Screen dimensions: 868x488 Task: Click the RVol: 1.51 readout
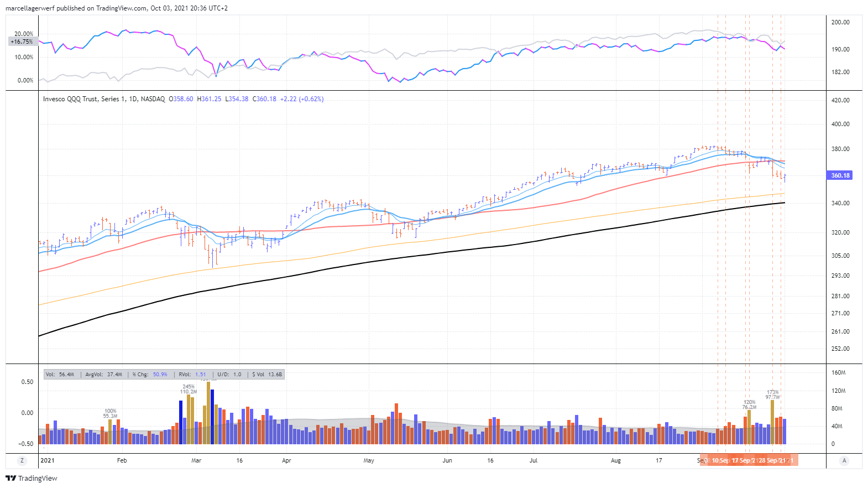click(192, 375)
